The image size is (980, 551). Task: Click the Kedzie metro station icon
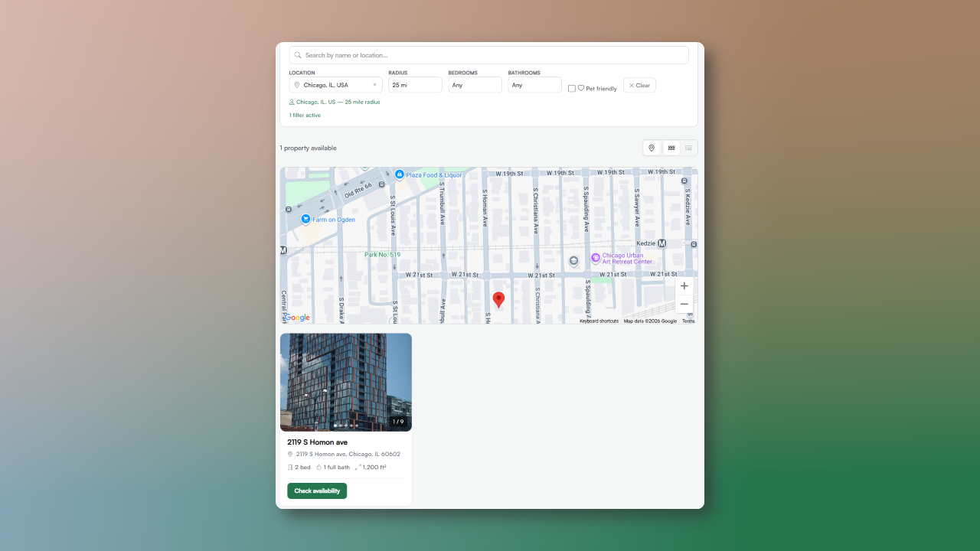662,243
